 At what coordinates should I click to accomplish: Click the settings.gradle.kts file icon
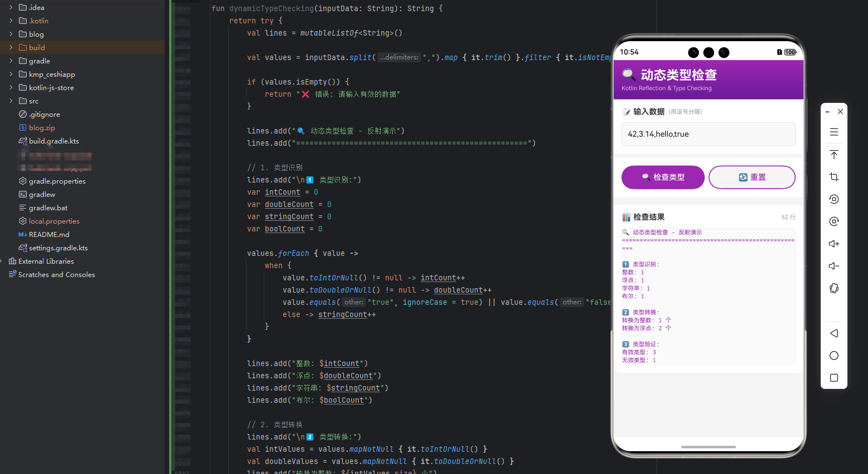[x=23, y=248]
